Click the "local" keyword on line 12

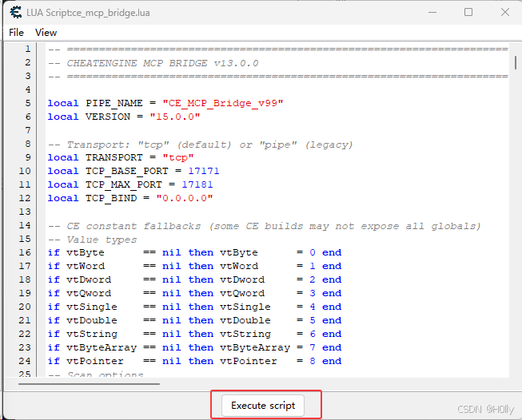click(63, 198)
